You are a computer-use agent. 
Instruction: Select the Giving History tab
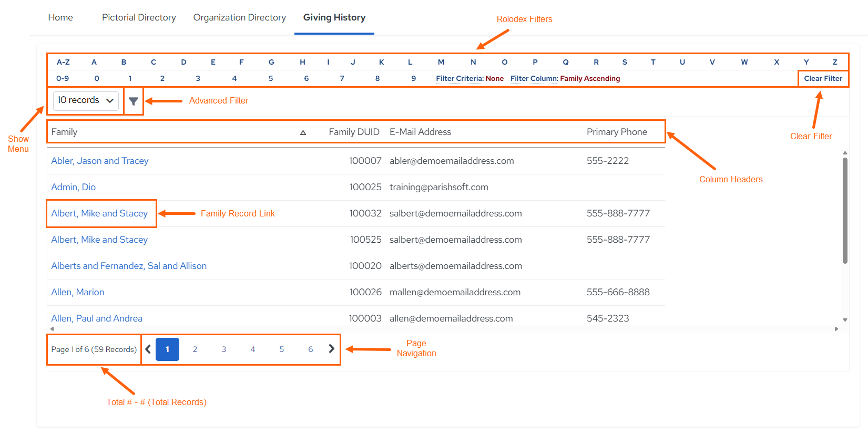tap(334, 17)
